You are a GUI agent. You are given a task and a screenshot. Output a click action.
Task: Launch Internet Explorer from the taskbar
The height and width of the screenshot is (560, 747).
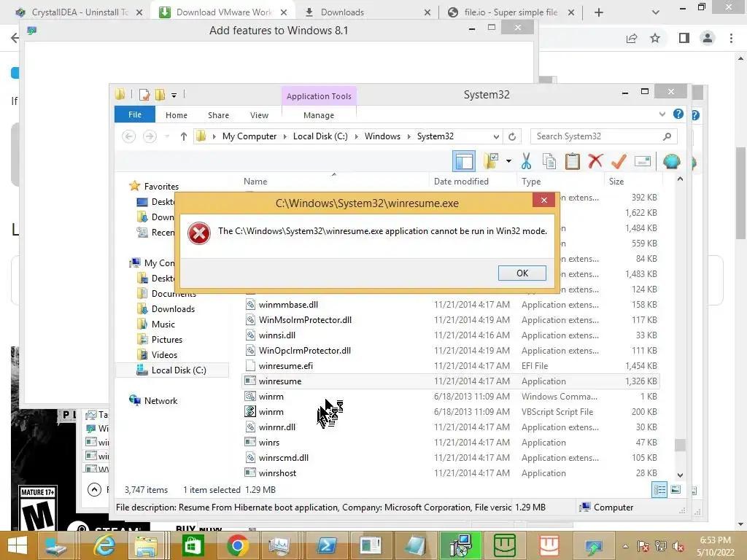104,545
